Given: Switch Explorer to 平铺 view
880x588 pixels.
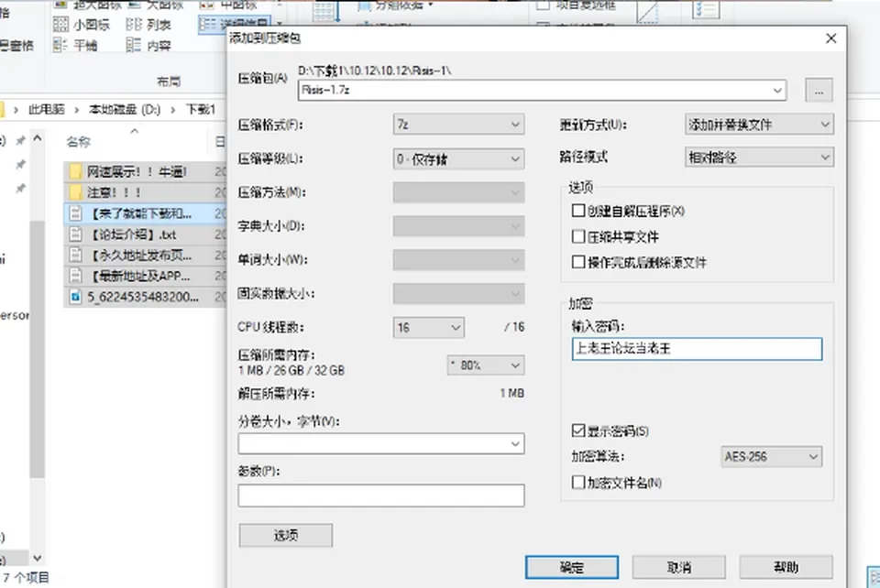Looking at the screenshot, I should point(76,46).
